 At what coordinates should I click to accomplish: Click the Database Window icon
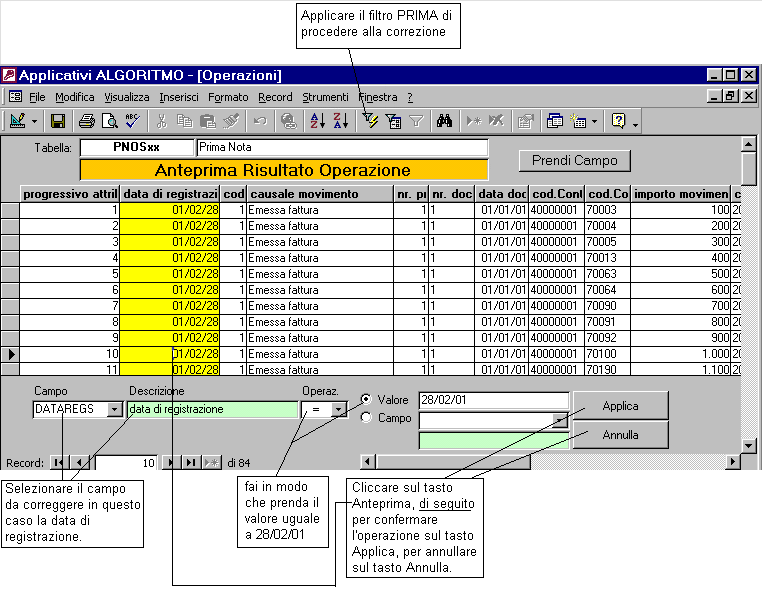point(554,121)
